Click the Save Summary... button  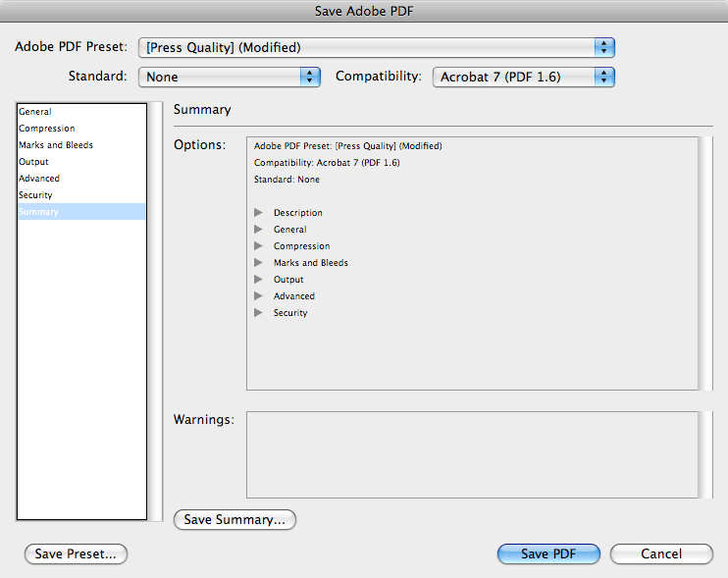coord(234,519)
